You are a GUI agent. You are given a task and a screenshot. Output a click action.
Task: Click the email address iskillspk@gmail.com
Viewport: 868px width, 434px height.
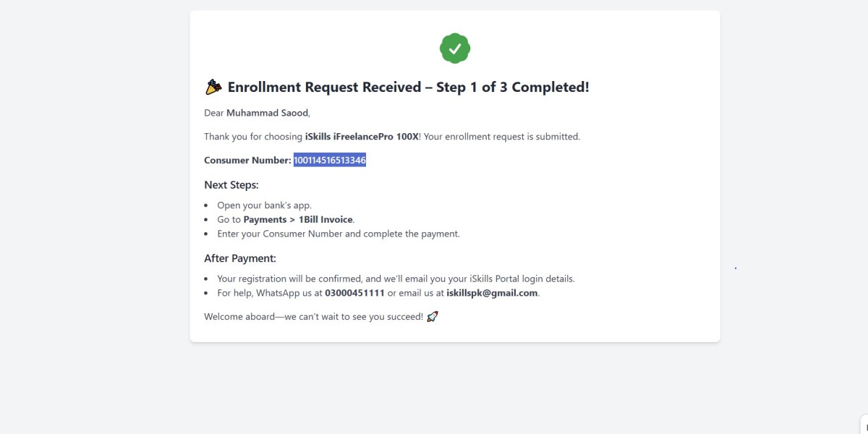492,293
